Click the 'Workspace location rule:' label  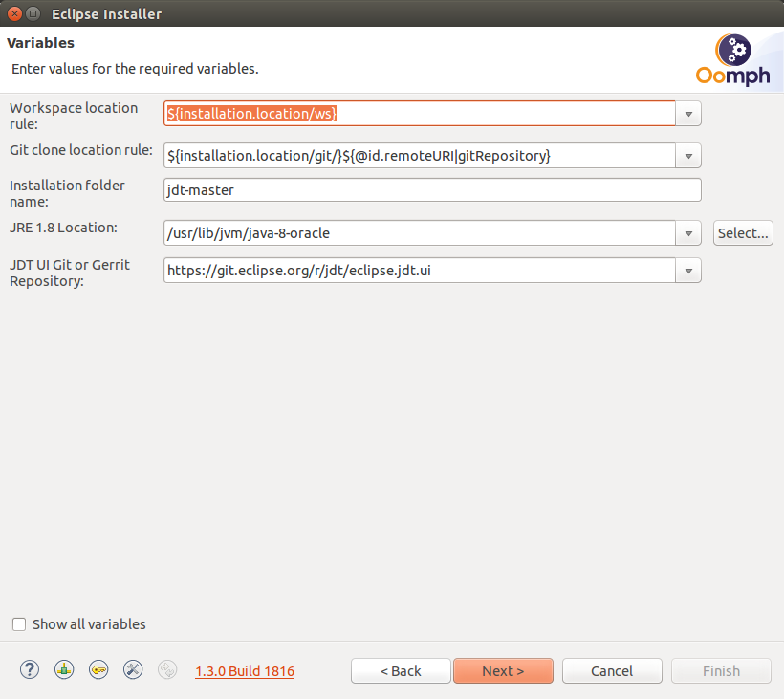[x=74, y=116]
